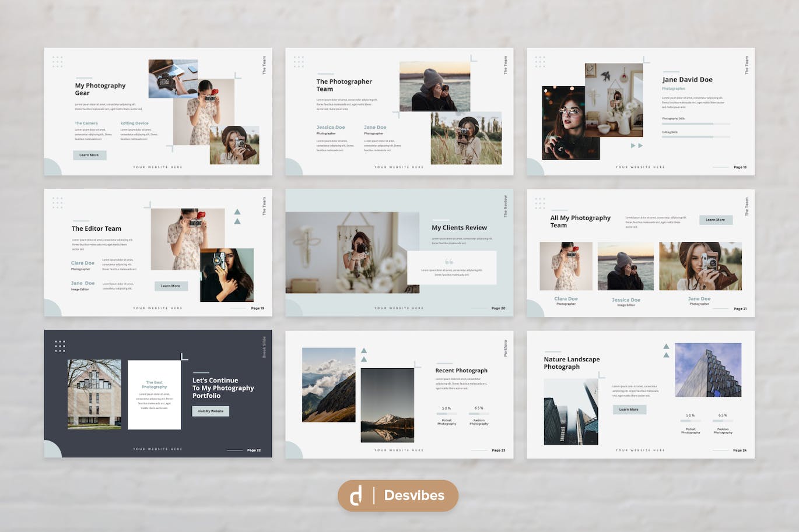Select the woman with glasses photo on Jane David Doe slide

point(570,122)
